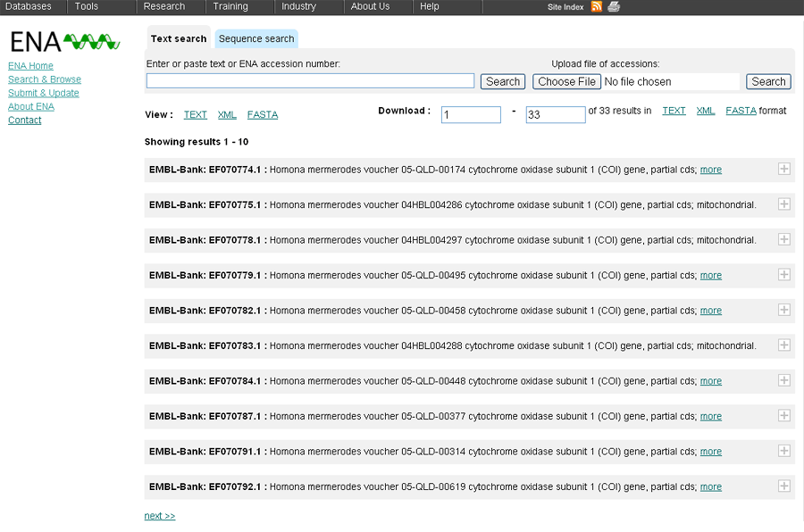Click the ENA logo

64,41
